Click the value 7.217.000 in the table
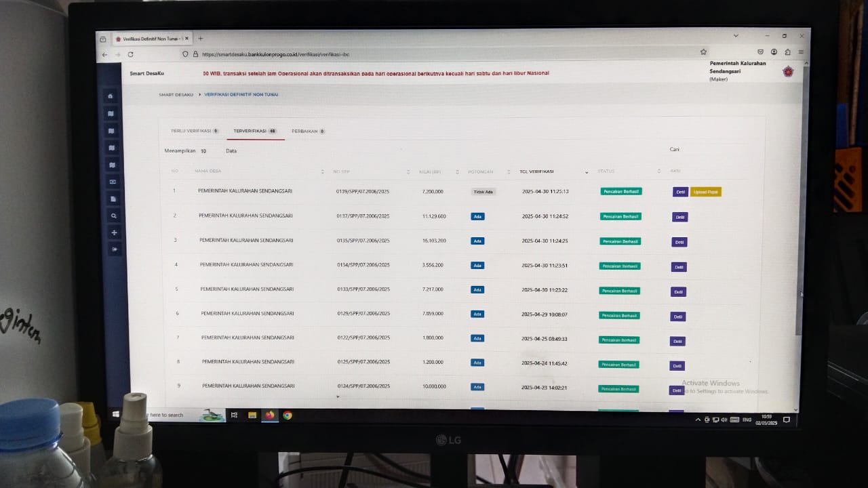The width and height of the screenshot is (868, 488). tap(433, 289)
